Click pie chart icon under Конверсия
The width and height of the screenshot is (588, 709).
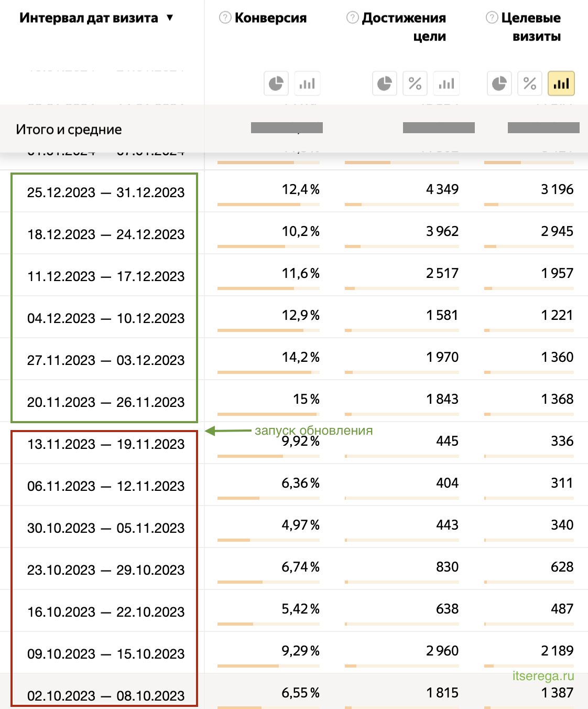point(276,83)
